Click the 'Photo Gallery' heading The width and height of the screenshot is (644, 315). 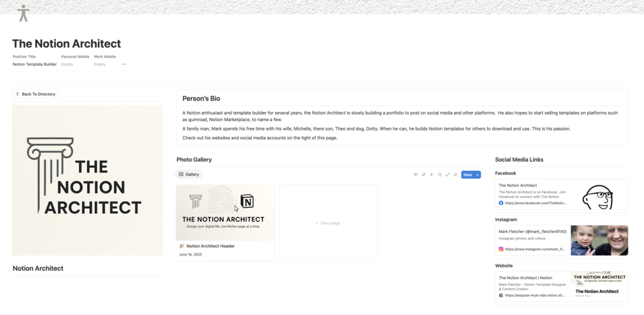point(194,159)
